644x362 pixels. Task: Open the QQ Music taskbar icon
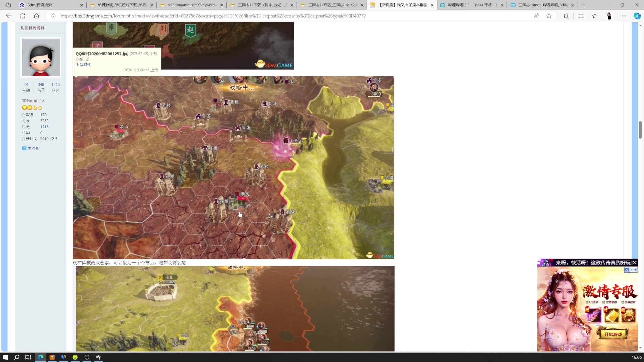click(75, 357)
